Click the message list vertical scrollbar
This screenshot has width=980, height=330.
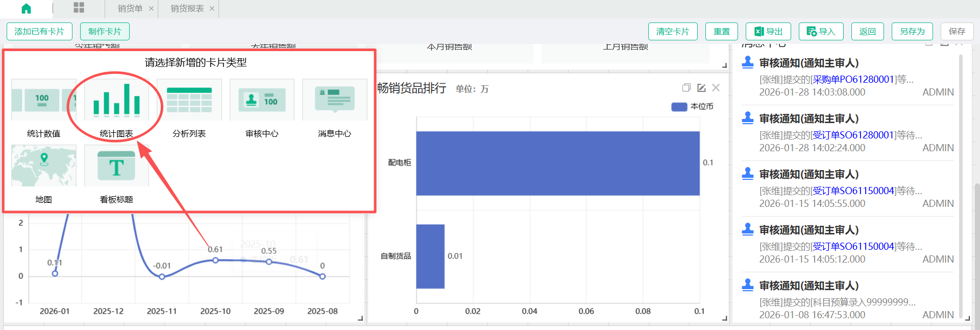coord(961,184)
